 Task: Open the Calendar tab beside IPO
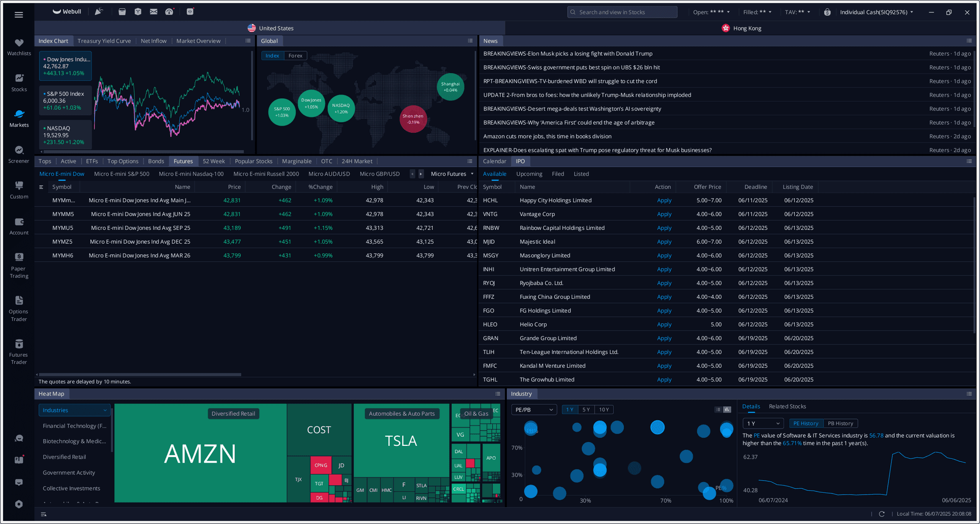click(x=495, y=161)
